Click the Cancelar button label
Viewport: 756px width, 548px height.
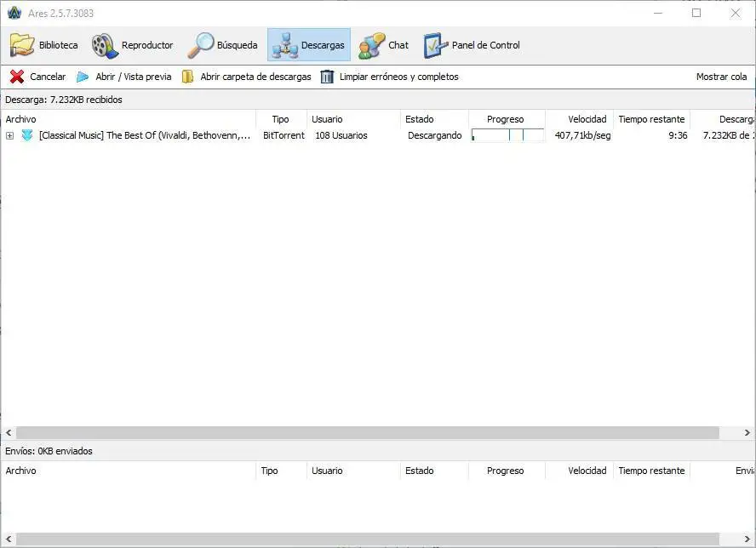pyautogui.click(x=48, y=77)
